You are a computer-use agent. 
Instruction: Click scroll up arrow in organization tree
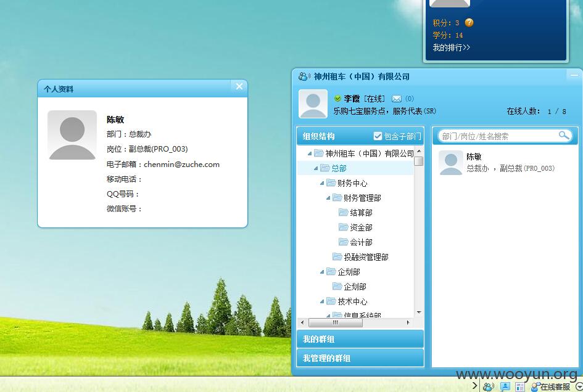pos(419,151)
